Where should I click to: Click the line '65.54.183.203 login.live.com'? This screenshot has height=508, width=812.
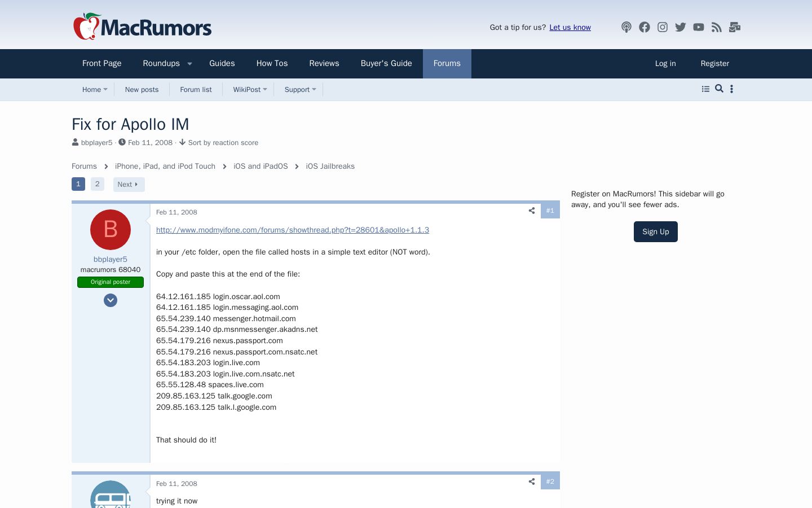click(208, 362)
